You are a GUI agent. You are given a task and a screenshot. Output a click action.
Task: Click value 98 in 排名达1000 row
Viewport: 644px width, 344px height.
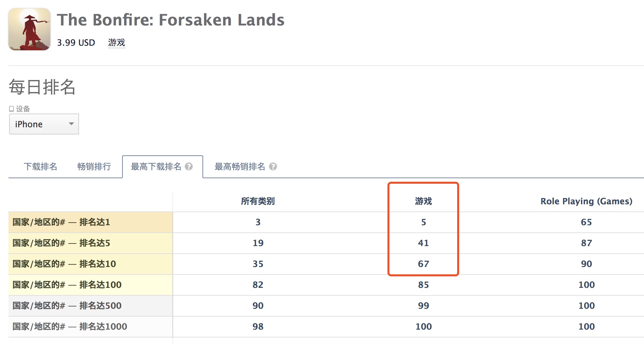click(x=258, y=326)
